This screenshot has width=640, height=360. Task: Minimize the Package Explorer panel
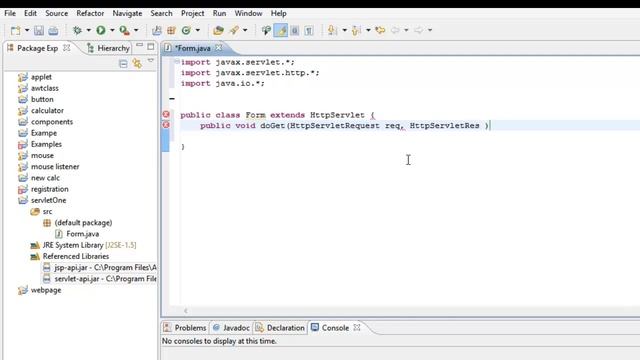140,45
